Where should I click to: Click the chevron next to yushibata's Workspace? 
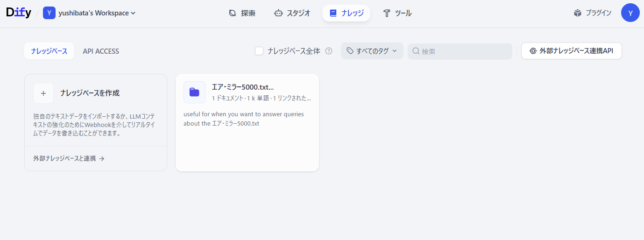134,13
